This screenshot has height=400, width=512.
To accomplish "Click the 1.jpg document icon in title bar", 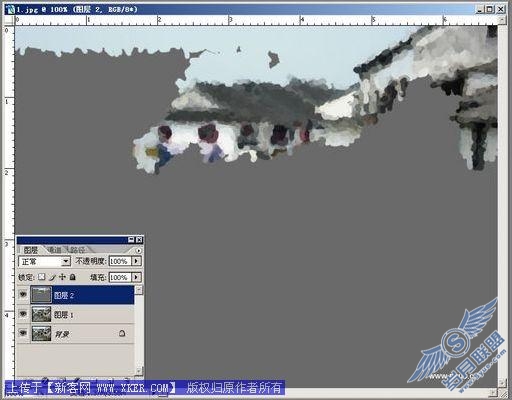I will point(11,9).
